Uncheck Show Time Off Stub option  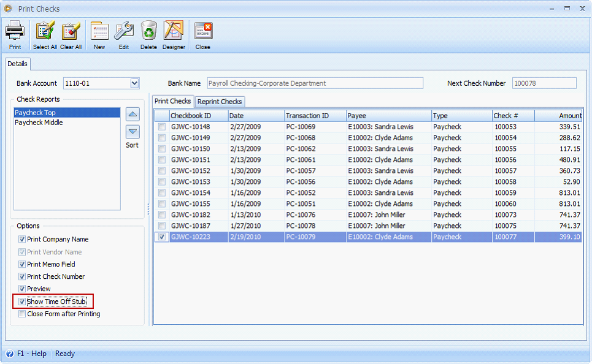pyautogui.click(x=22, y=301)
